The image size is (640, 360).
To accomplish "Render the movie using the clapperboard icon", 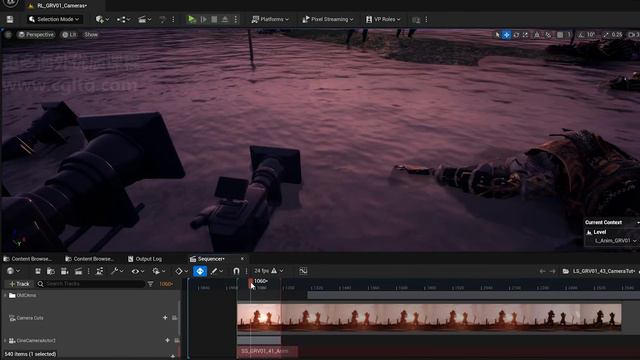I will click(x=78, y=271).
